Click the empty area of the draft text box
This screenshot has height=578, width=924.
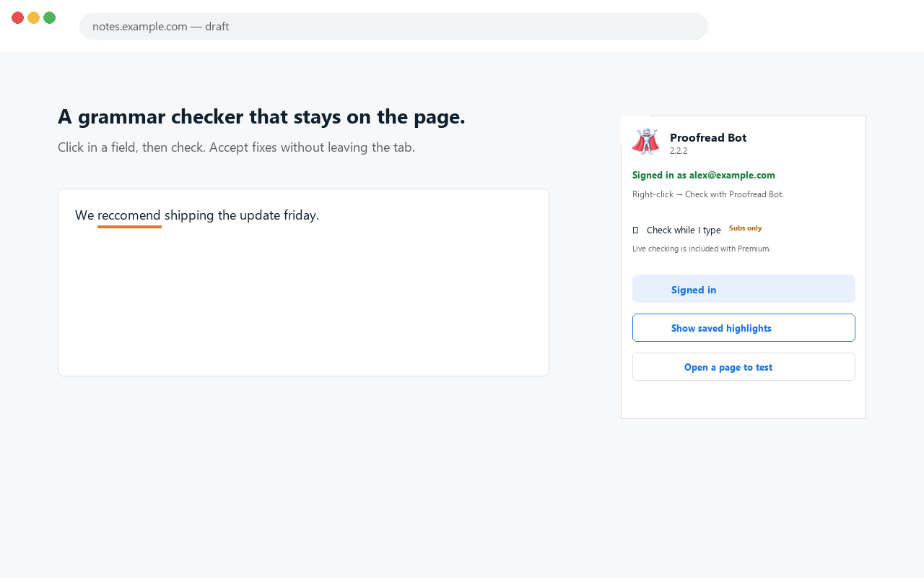(303, 303)
